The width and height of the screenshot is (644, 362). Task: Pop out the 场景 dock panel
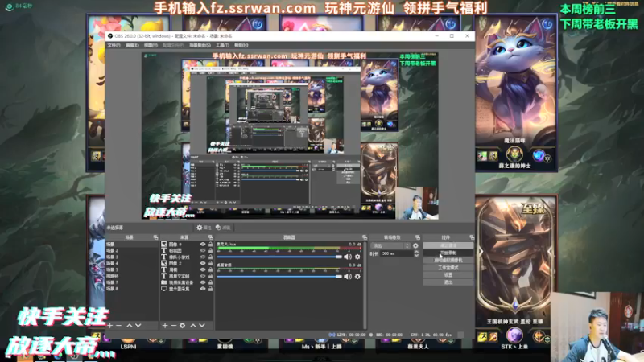pos(155,237)
